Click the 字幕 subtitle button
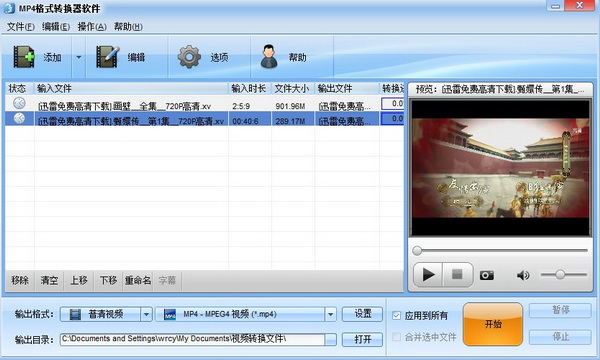Screen dimensions: 600x360 click(x=167, y=280)
